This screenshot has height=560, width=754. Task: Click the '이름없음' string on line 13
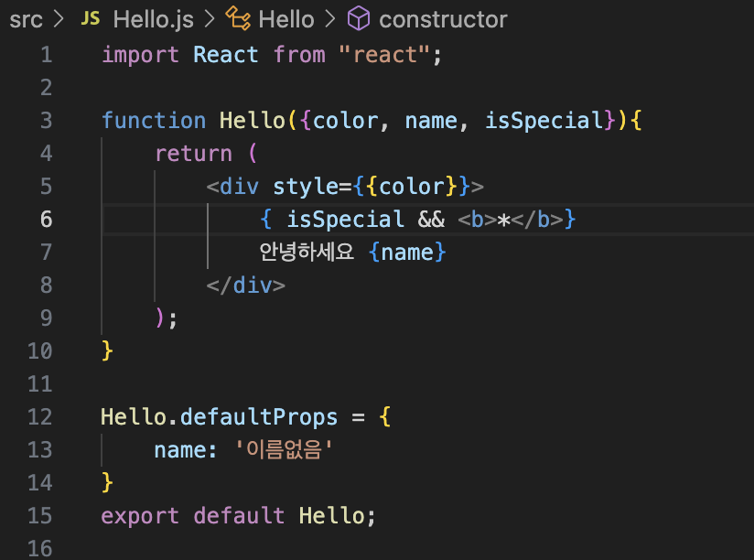[284, 450]
